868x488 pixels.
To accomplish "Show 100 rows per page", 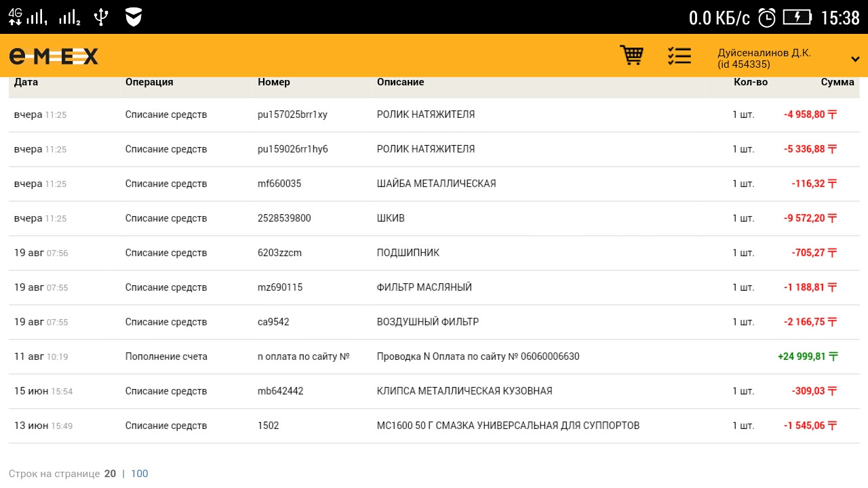I will 140,474.
